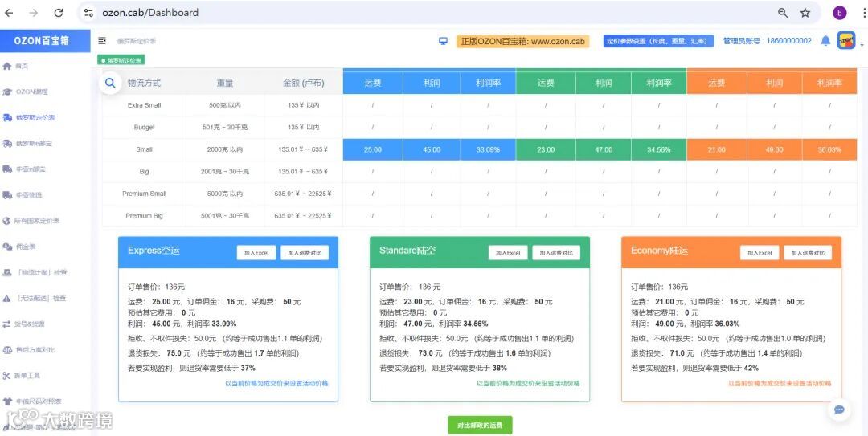Image resolution: width=868 pixels, height=436 pixels.
Task: Click green 对比邮政的运费 button
Action: pyautogui.click(x=480, y=426)
